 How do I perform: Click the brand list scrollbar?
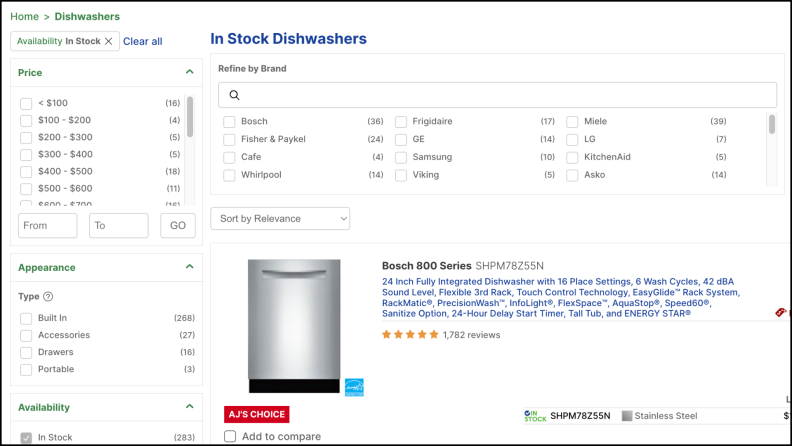(x=772, y=124)
